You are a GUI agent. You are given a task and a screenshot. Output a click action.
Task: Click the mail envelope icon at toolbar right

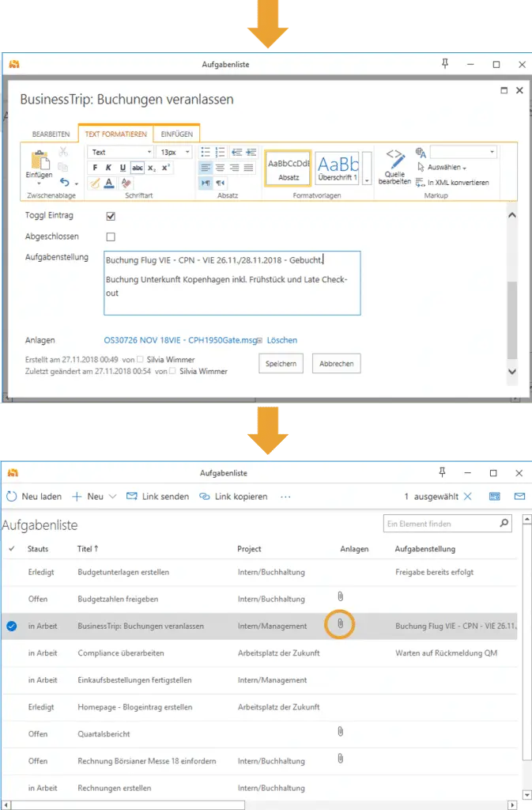point(519,497)
